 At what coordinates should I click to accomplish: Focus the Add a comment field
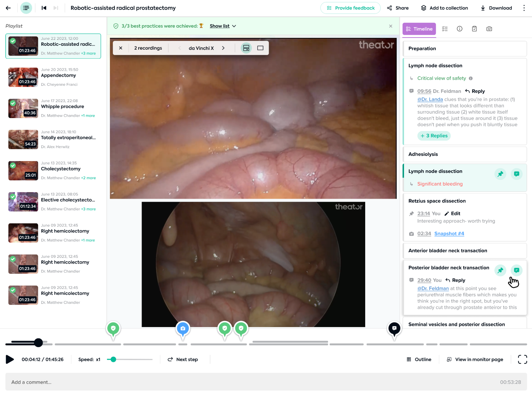click(266, 382)
